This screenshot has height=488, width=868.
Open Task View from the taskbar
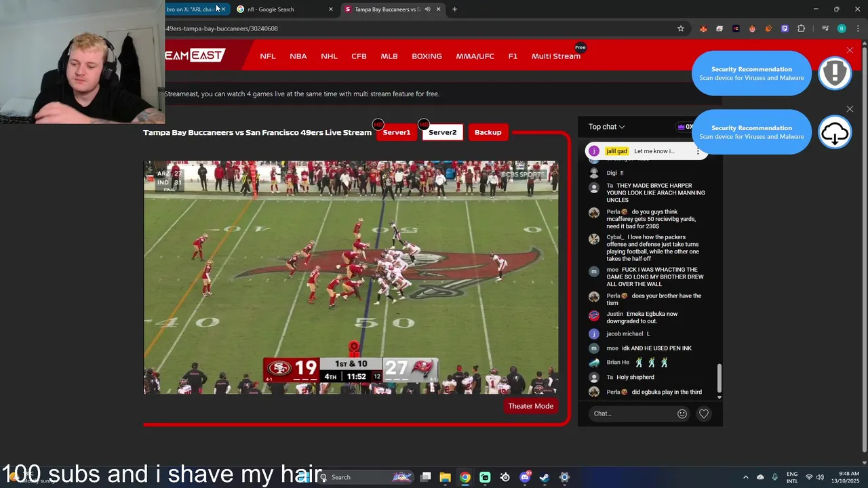pos(425,477)
